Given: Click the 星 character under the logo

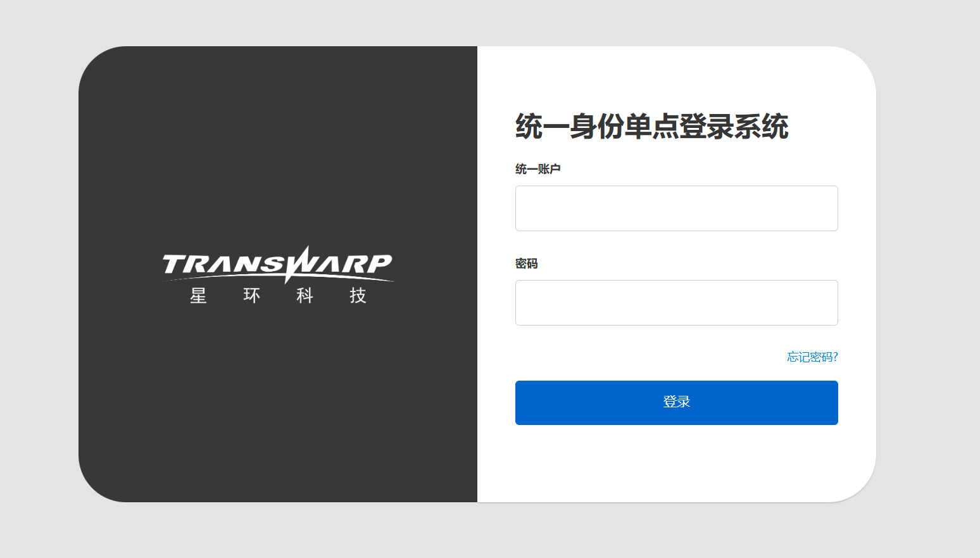Looking at the screenshot, I should [x=198, y=296].
